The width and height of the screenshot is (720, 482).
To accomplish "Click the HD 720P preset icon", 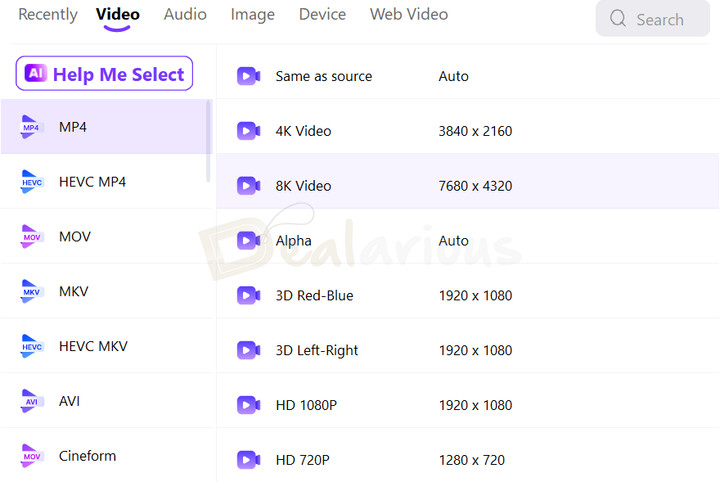I will pyautogui.click(x=248, y=460).
